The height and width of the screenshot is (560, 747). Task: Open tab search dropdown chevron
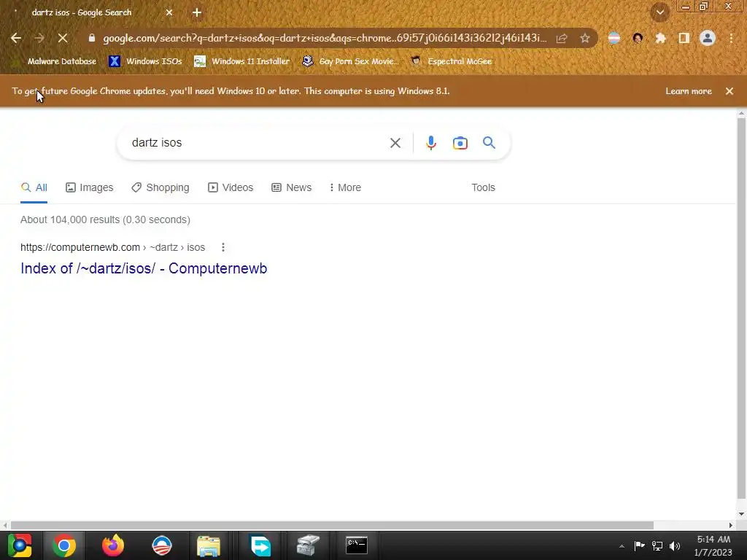tap(660, 13)
